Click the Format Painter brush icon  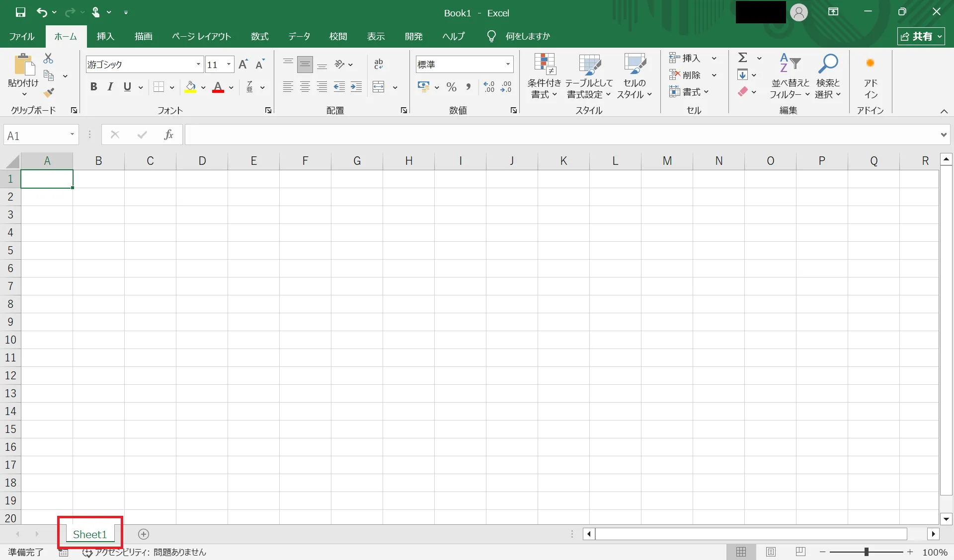pos(48,93)
